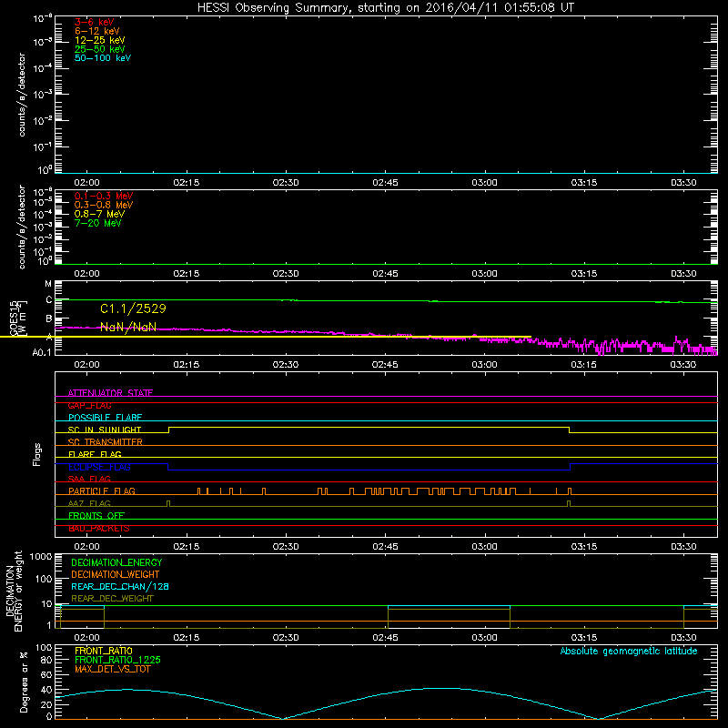Select the PARTICLE_FLAG label

coord(102,490)
